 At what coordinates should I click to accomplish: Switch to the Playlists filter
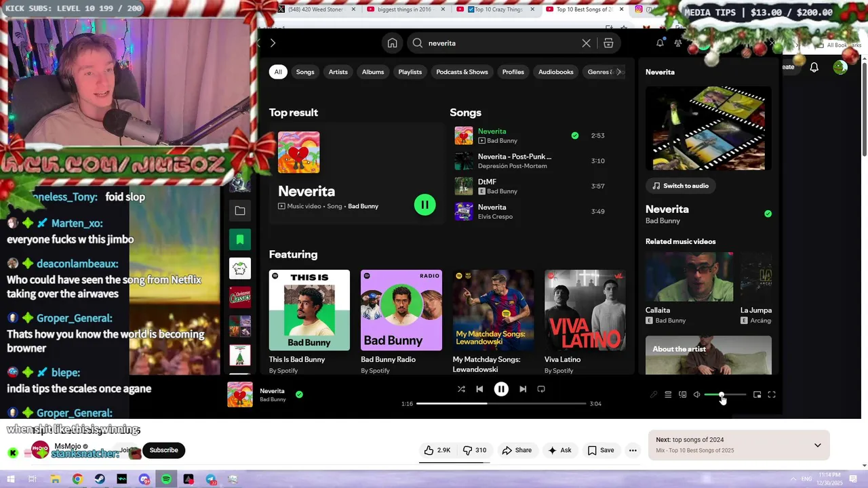coord(410,72)
